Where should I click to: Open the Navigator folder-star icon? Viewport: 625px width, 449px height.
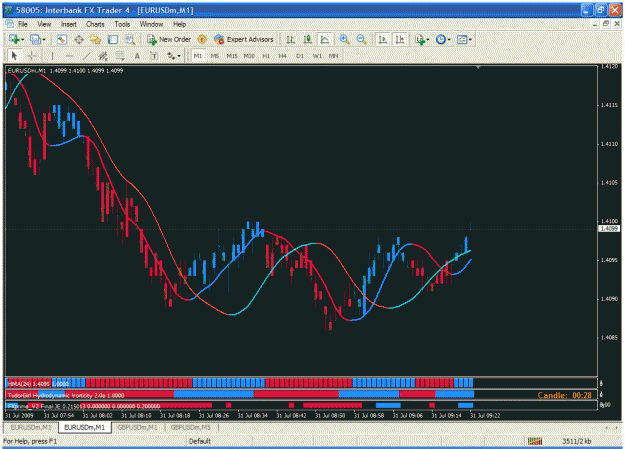pyautogui.click(x=96, y=39)
